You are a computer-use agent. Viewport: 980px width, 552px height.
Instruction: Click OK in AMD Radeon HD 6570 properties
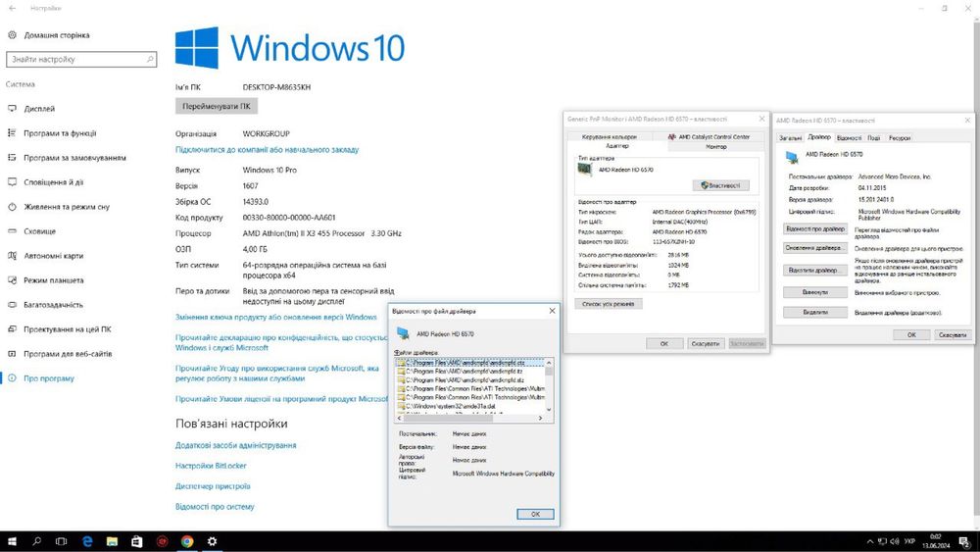coord(911,335)
